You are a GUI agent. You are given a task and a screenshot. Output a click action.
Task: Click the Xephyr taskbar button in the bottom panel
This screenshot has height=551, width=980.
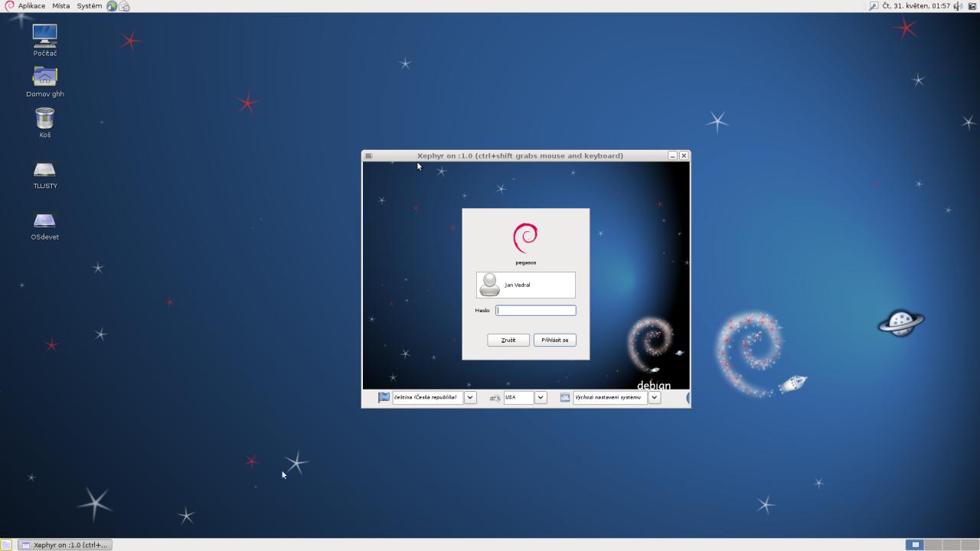(x=65, y=545)
